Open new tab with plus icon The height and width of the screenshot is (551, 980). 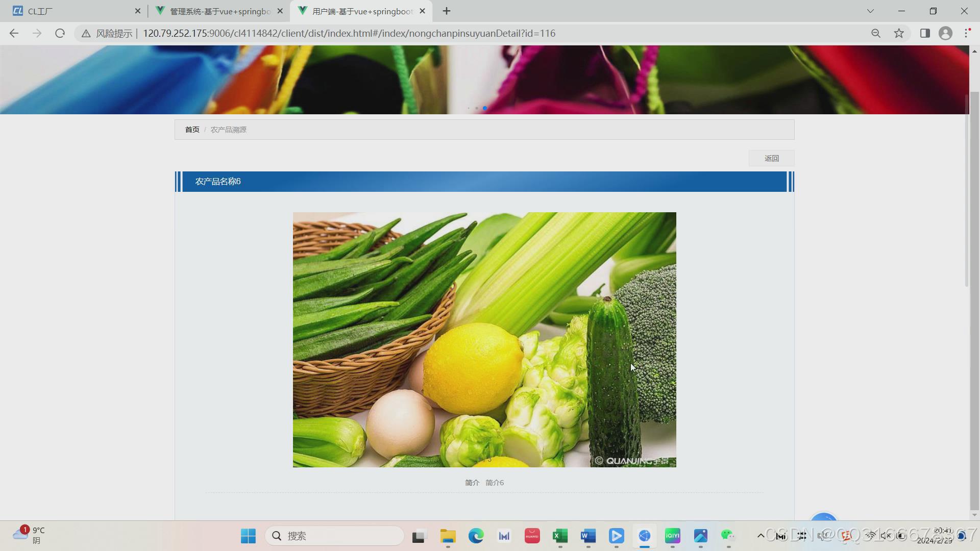click(x=447, y=11)
